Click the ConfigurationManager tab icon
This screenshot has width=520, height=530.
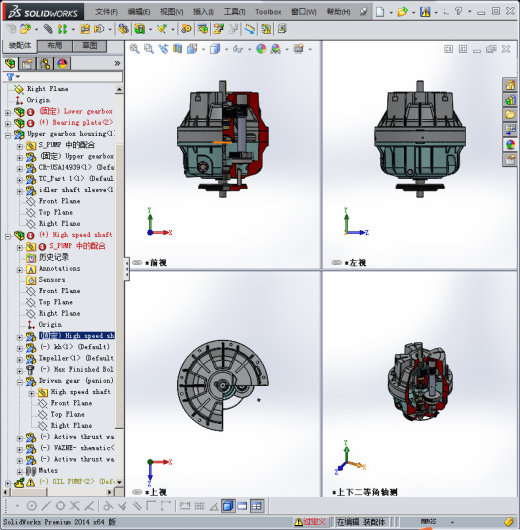[x=45, y=64]
